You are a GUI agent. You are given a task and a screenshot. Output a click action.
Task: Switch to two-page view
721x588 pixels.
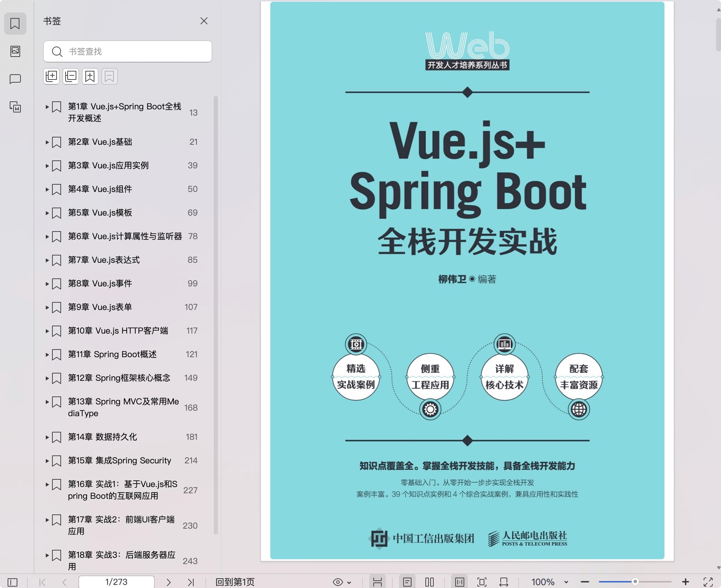coord(430,582)
